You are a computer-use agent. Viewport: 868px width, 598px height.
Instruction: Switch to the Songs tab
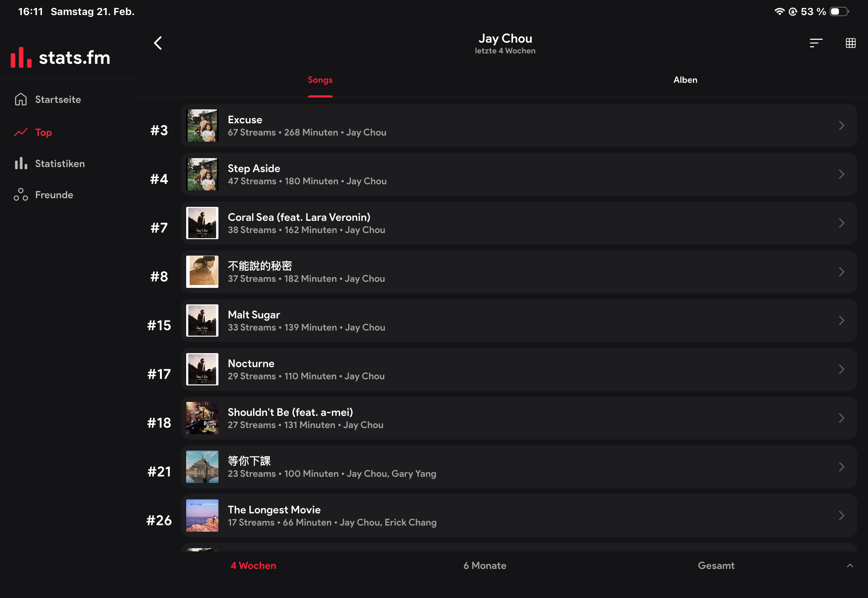(x=320, y=80)
